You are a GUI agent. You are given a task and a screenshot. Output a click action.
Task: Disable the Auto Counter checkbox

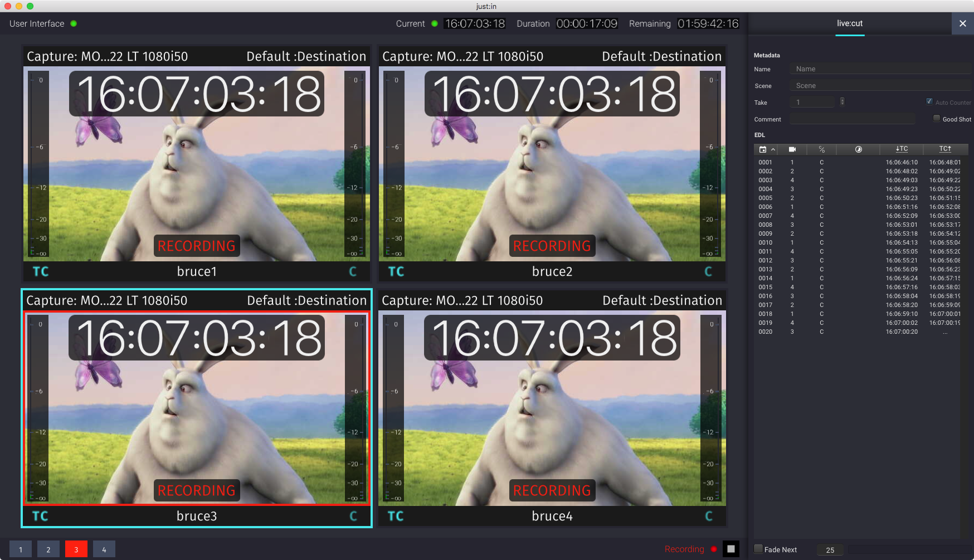929,101
